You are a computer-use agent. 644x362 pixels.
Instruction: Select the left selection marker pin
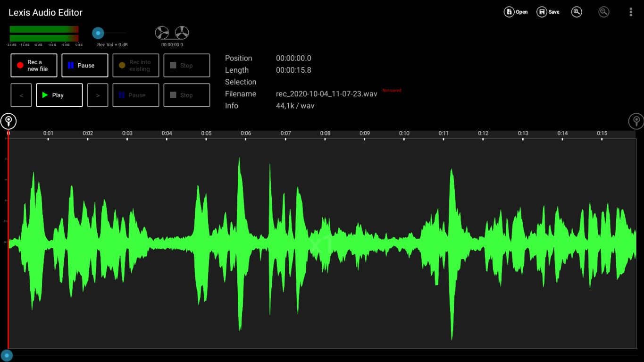(8, 121)
